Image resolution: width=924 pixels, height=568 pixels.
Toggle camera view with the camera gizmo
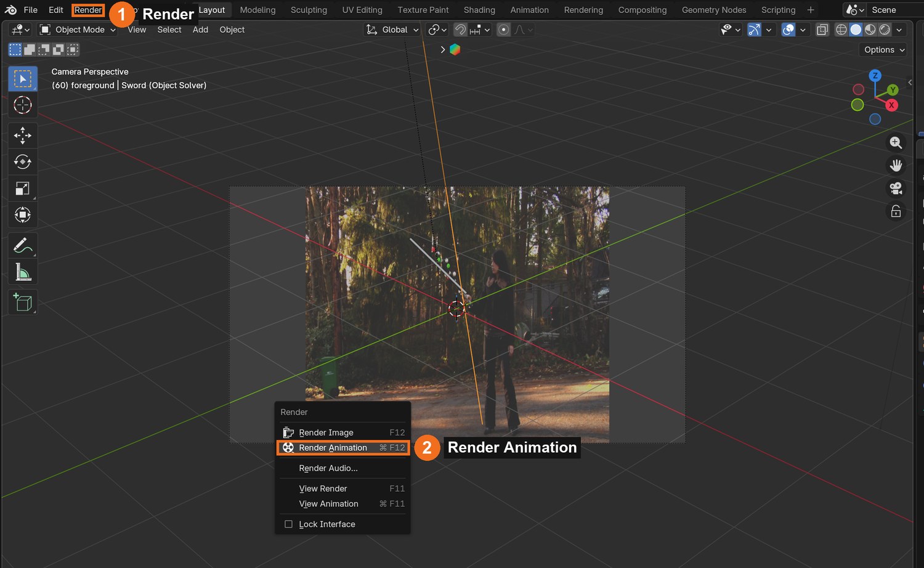click(896, 189)
